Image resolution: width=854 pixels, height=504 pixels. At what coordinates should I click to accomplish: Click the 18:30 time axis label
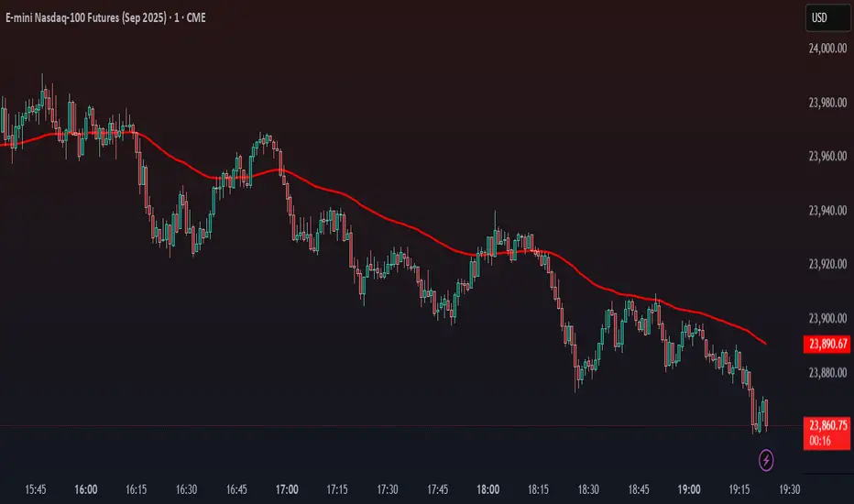[588, 489]
